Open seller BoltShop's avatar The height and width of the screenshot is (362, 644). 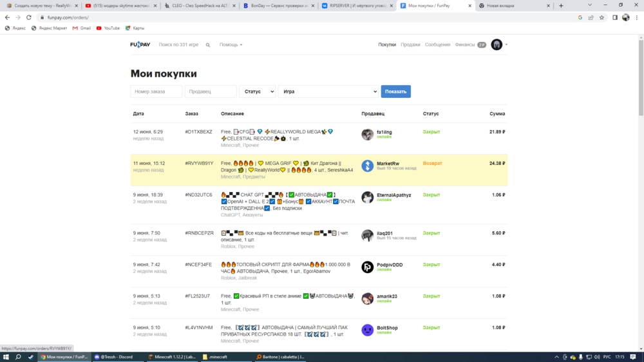[367, 330]
